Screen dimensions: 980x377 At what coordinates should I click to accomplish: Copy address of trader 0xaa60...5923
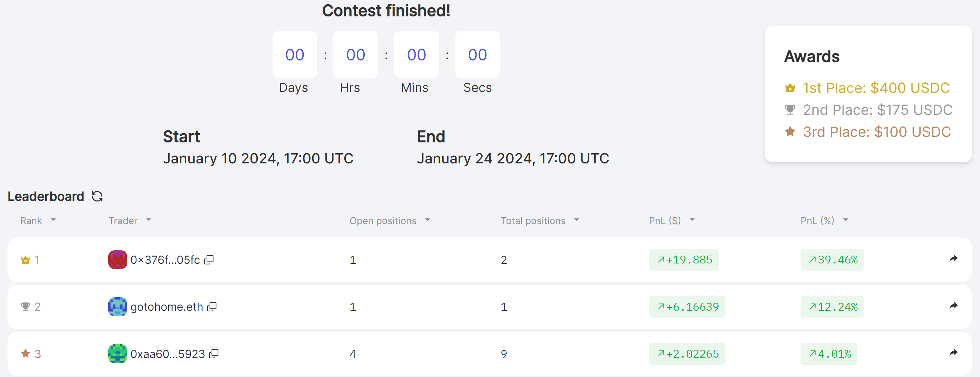pos(214,354)
